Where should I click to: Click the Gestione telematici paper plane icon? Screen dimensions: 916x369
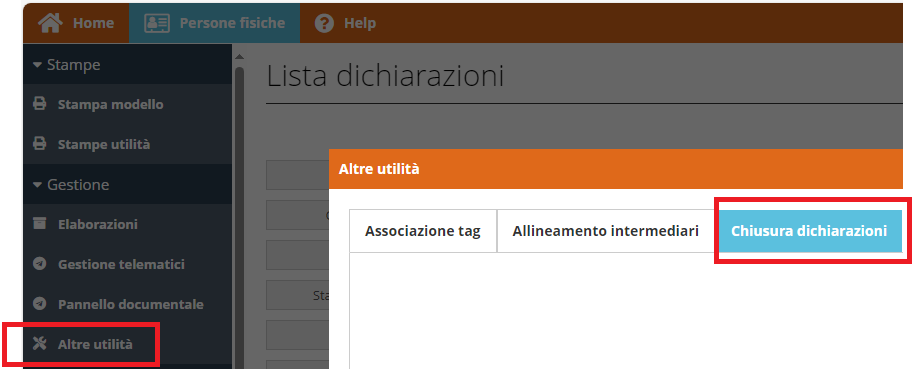coord(39,264)
